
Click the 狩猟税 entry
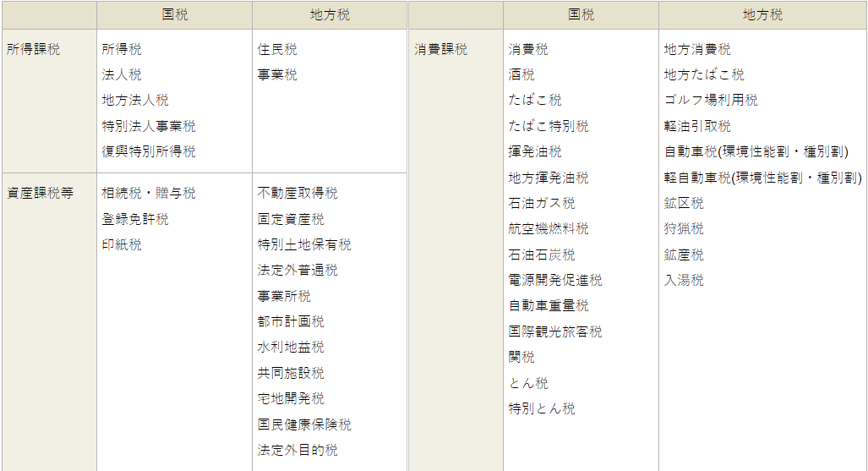(684, 228)
